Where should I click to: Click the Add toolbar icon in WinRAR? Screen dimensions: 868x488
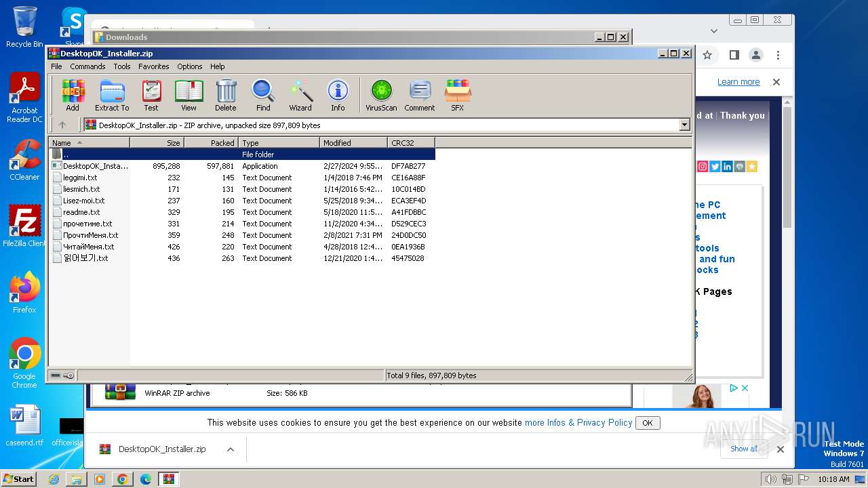(73, 95)
